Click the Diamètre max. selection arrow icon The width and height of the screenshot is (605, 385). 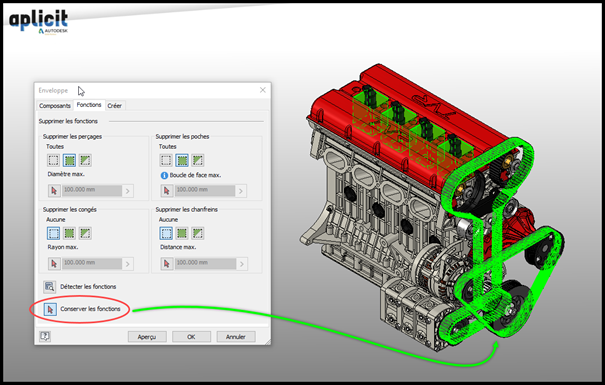coord(54,191)
